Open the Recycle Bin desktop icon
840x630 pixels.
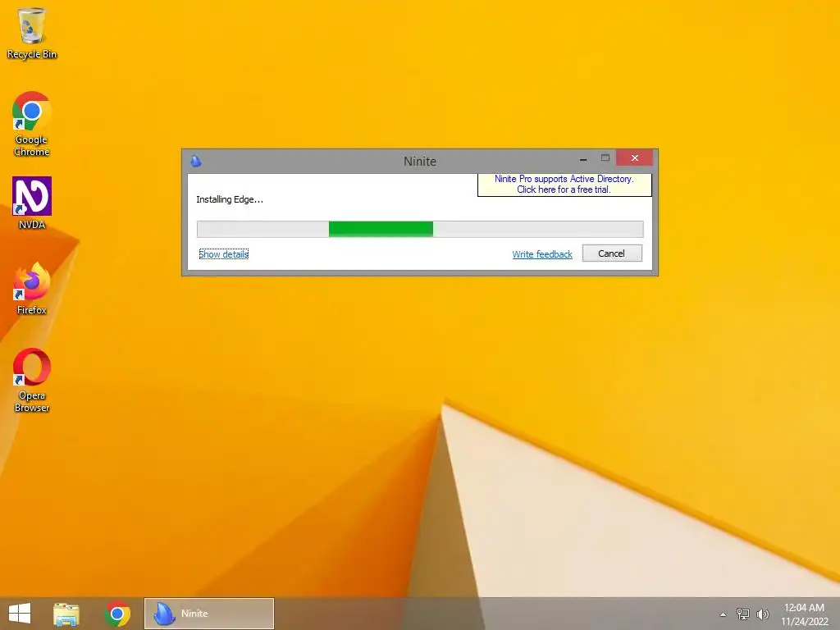[32, 33]
